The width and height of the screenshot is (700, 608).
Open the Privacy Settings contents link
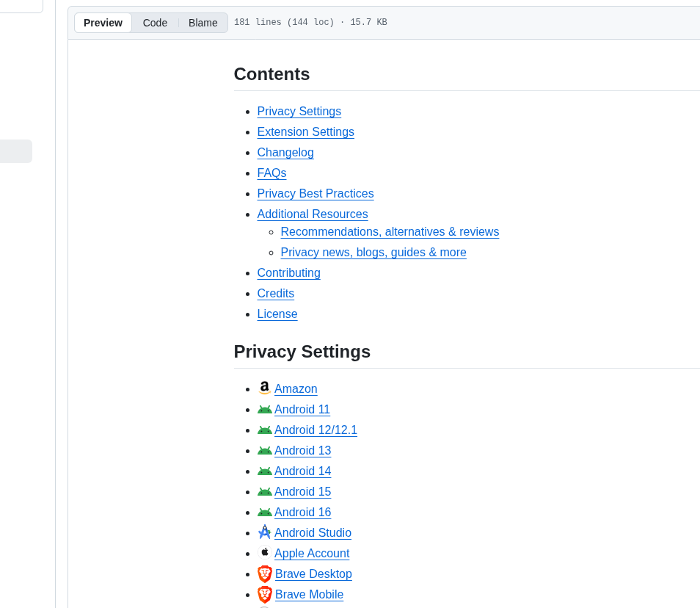[299, 111]
